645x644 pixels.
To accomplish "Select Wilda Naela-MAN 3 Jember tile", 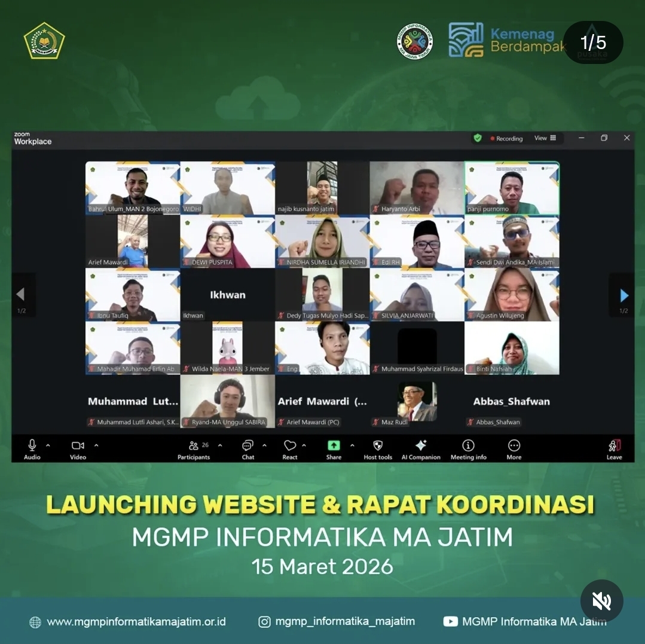I will (228, 348).
